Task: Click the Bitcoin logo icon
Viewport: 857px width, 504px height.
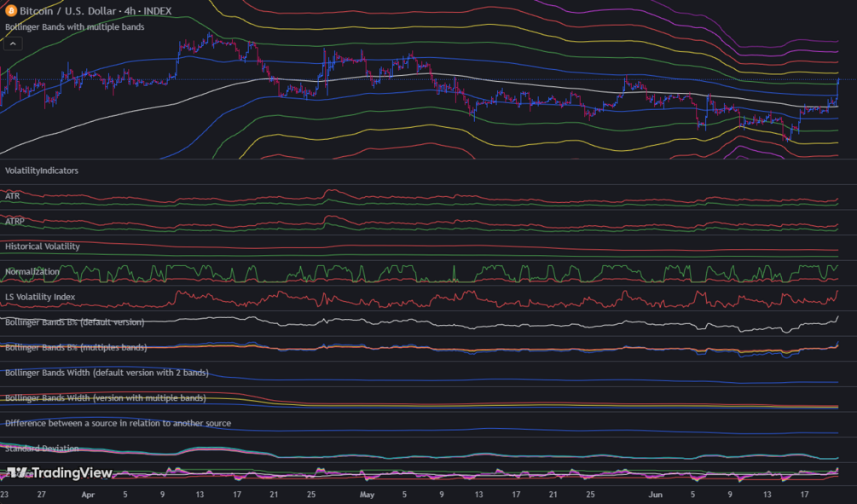Action: [11, 10]
